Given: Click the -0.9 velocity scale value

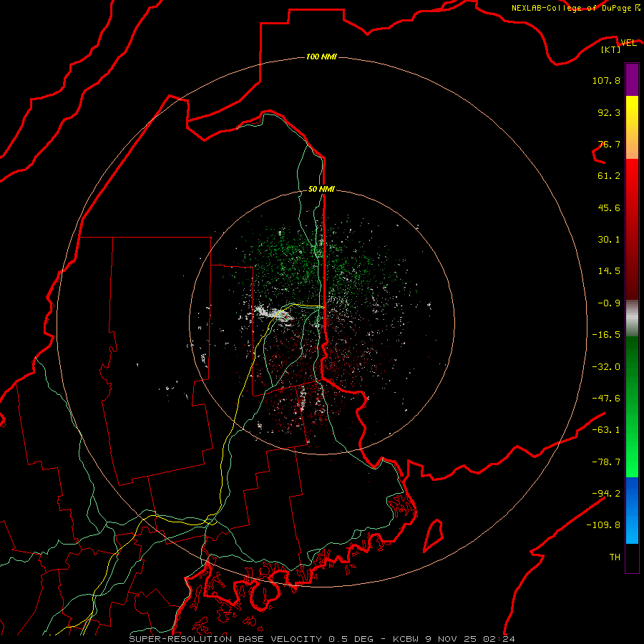Looking at the screenshot, I should point(609,303).
